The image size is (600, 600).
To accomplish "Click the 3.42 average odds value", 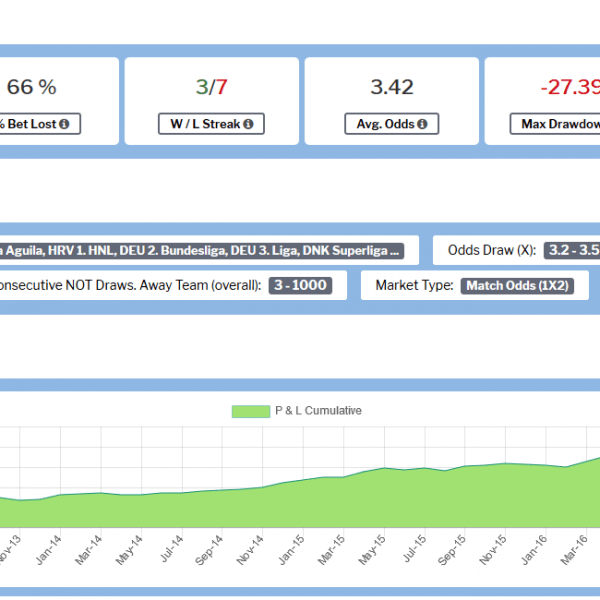I will 392,87.
